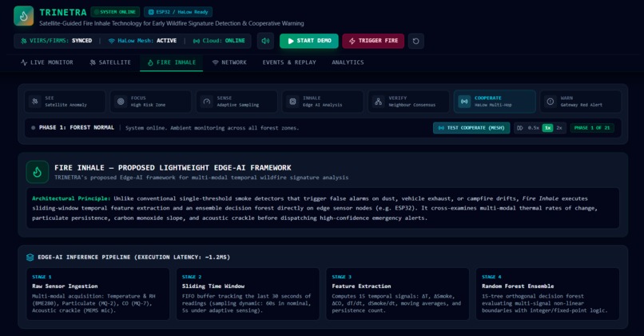Click the PHASE 1 OF 21 indicator
Screen dimensions: 644x336
click(x=591, y=128)
